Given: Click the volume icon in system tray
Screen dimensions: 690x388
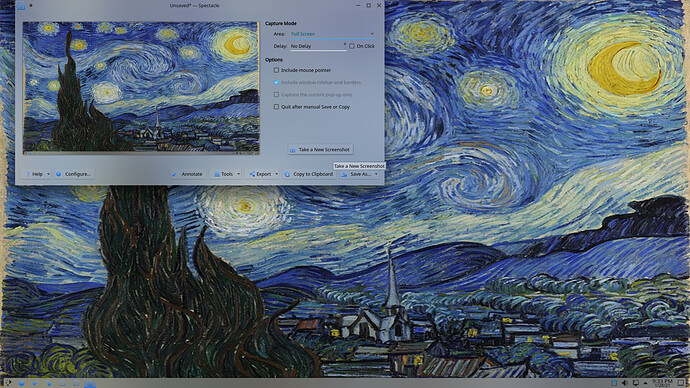Looking at the screenshot, I should (625, 383).
